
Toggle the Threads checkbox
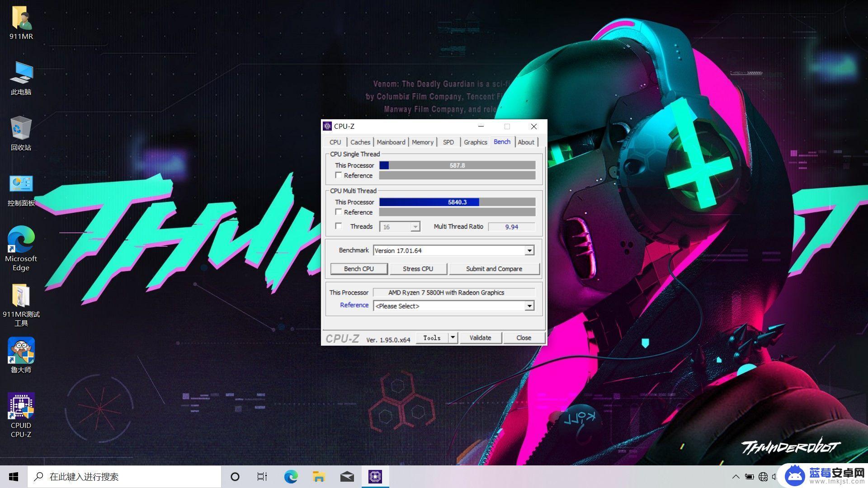339,226
